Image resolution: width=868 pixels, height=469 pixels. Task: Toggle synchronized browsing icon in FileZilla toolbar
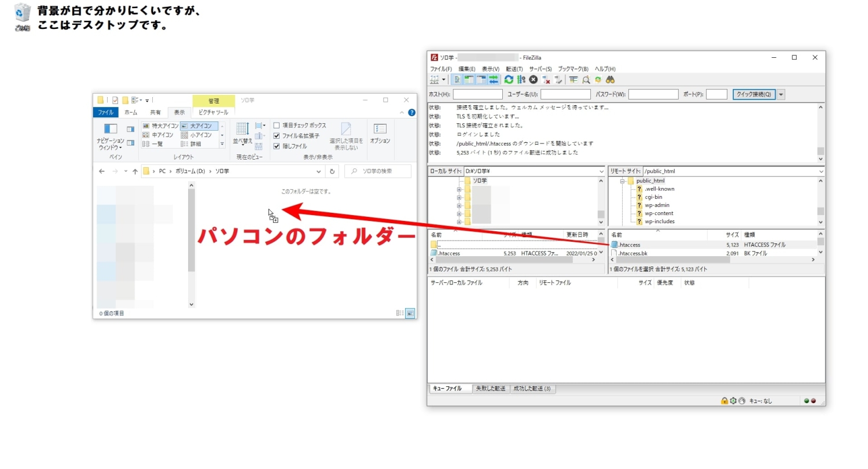coord(598,80)
